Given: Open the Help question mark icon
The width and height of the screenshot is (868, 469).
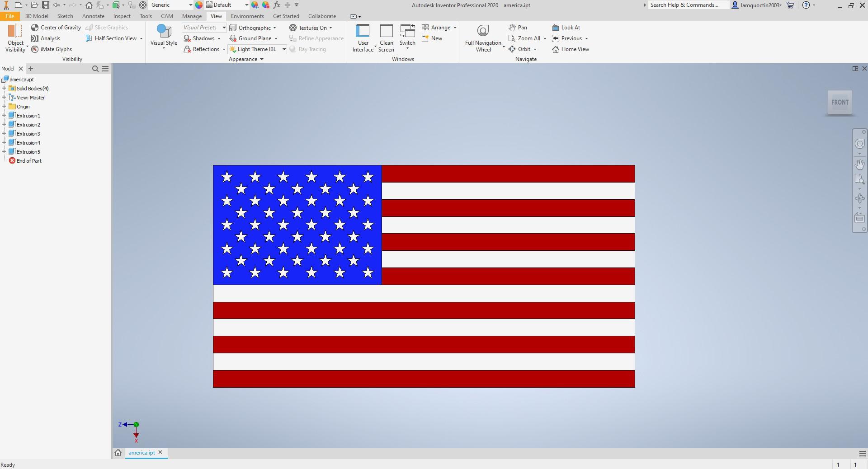Looking at the screenshot, I should (806, 5).
